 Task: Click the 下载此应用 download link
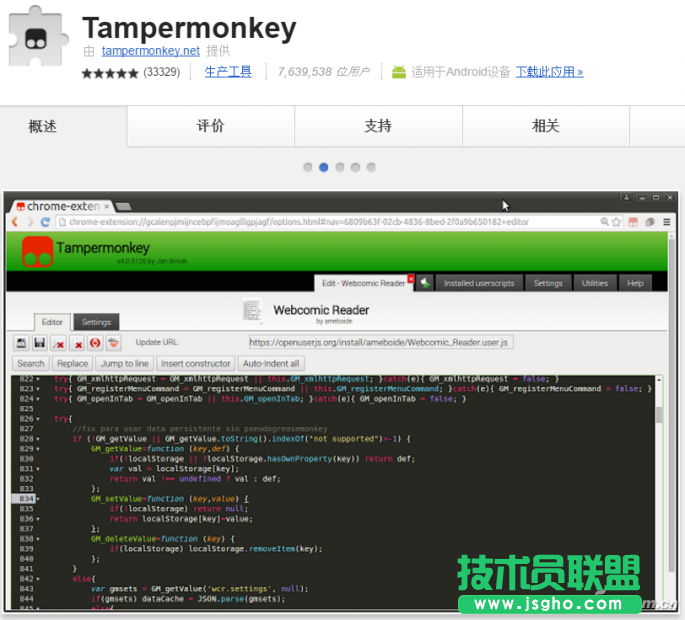click(x=549, y=72)
